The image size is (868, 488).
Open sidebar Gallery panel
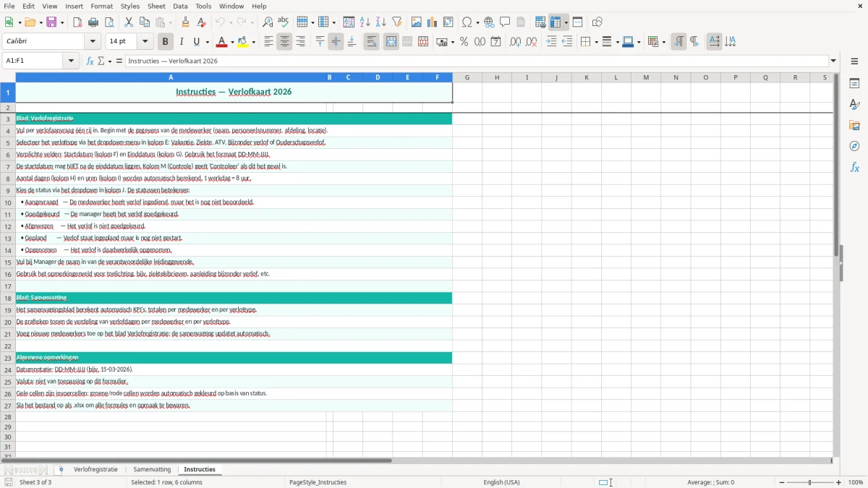click(854, 126)
